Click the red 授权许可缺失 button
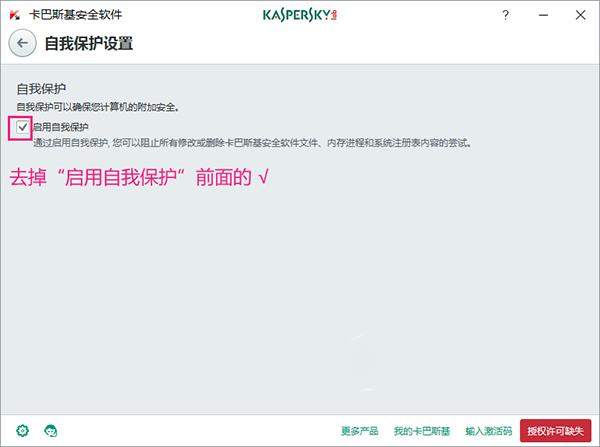The height and width of the screenshot is (447, 600). [556, 431]
